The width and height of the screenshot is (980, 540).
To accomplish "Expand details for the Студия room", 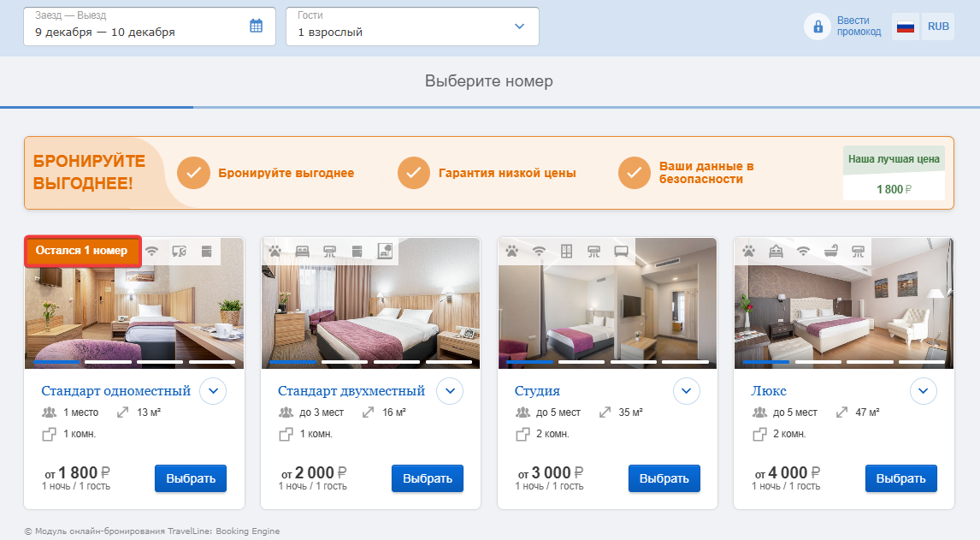I will point(686,391).
